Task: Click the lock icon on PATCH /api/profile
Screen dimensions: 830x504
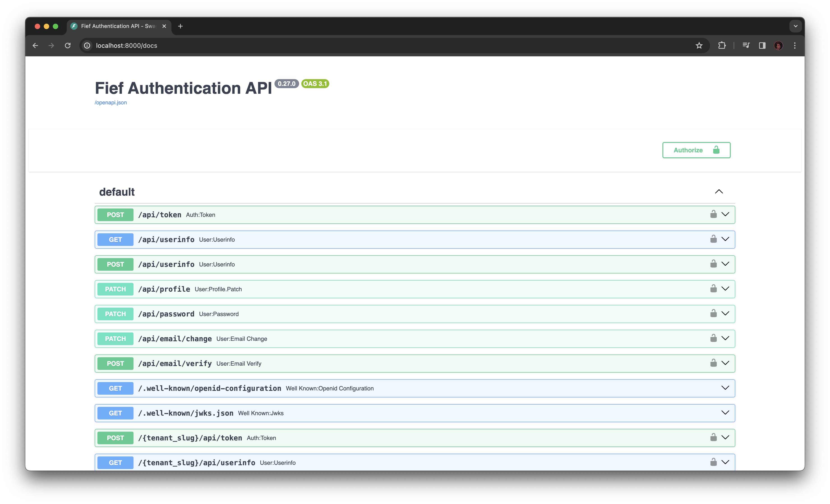Action: pos(713,289)
